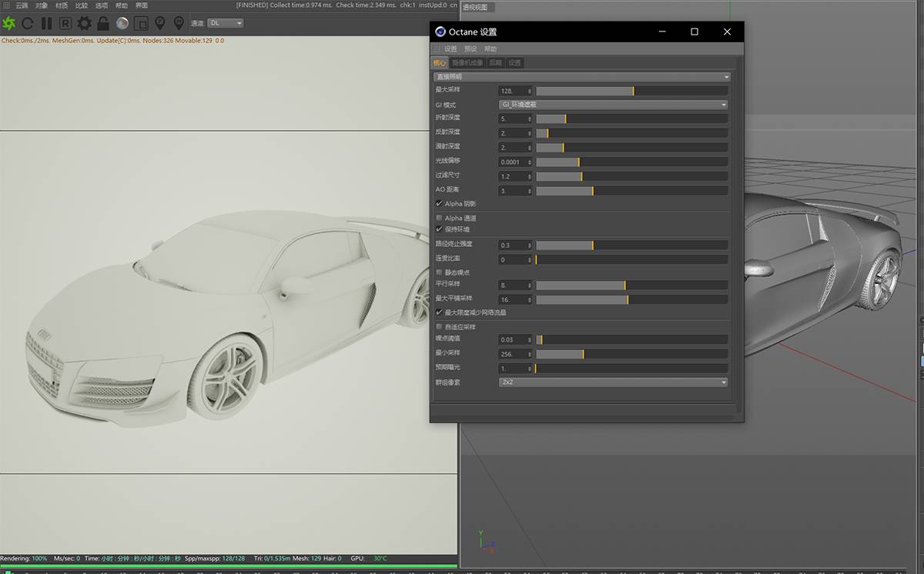This screenshot has width=924, height=574.
Task: Adjust the 最大平铺采样 slider
Action: click(x=632, y=299)
